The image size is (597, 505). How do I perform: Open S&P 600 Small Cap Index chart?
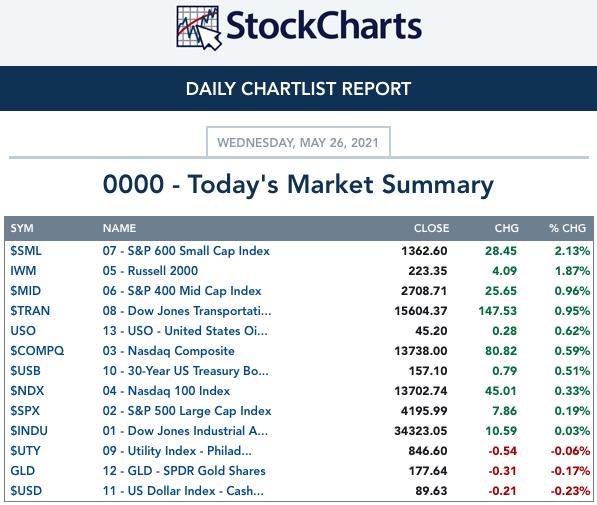click(x=186, y=251)
